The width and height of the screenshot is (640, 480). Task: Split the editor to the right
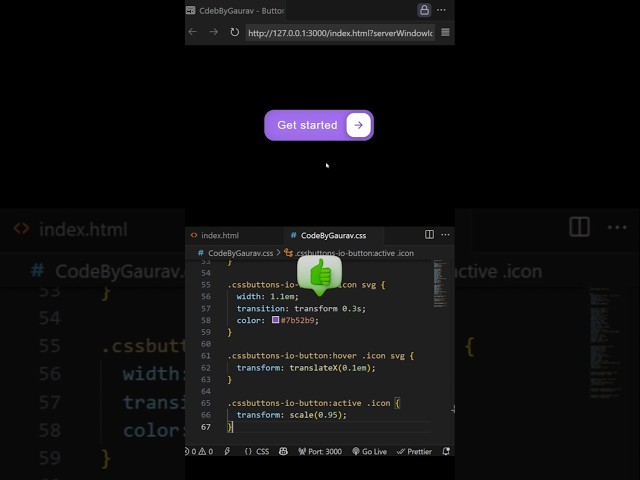429,234
